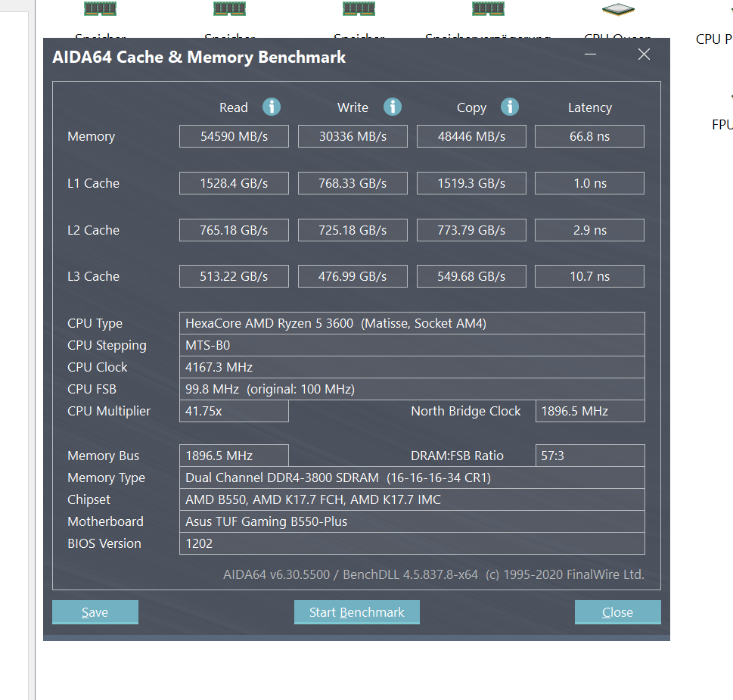Click the L2 Cache latency 2.9 ns
The height and width of the screenshot is (700, 733).
coord(589,230)
